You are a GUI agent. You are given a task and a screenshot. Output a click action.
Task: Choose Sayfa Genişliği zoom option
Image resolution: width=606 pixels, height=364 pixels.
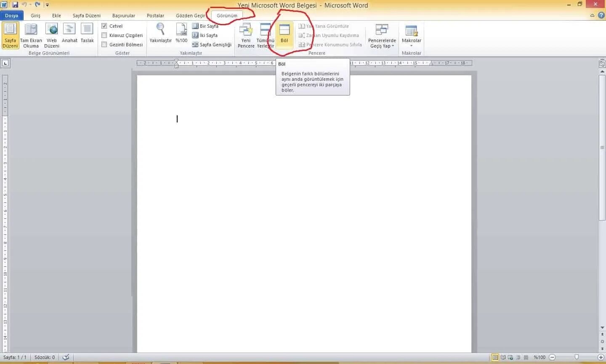pos(212,45)
